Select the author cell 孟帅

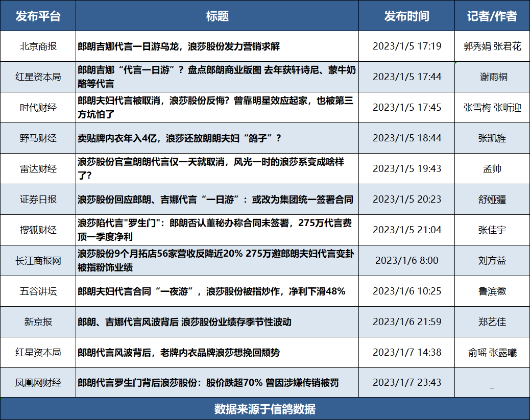[x=492, y=168]
